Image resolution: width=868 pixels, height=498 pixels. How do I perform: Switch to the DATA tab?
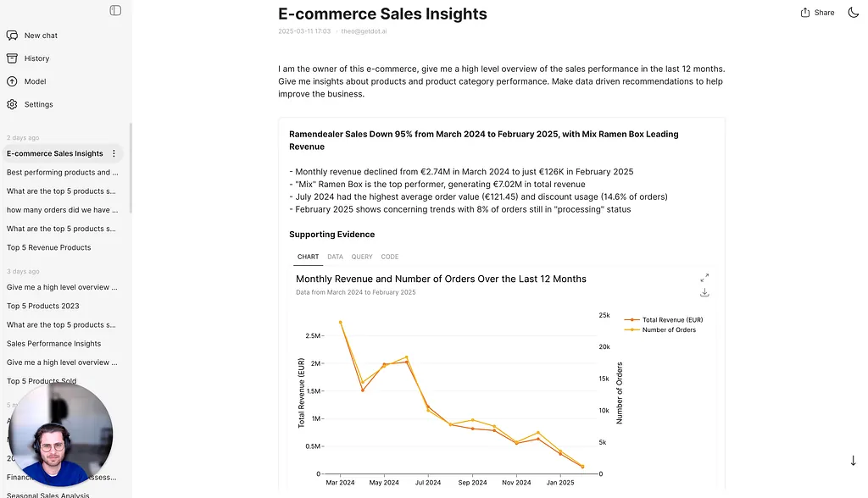coord(335,257)
